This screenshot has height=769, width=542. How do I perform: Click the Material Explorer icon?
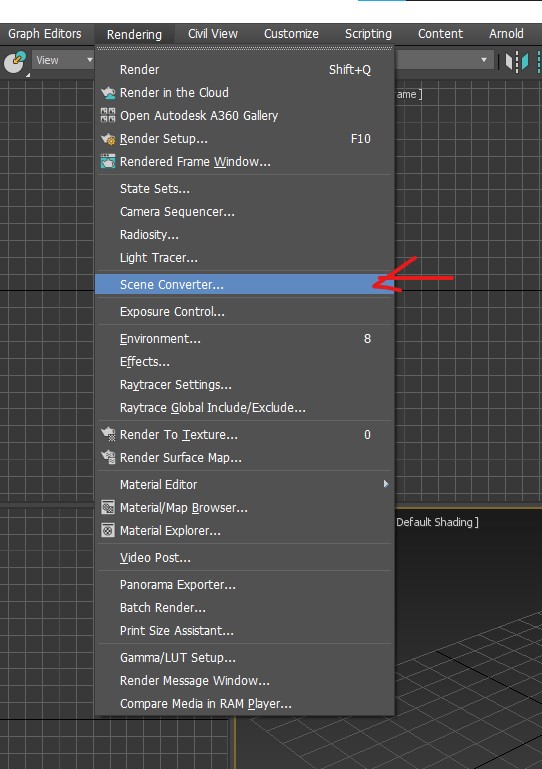click(108, 530)
